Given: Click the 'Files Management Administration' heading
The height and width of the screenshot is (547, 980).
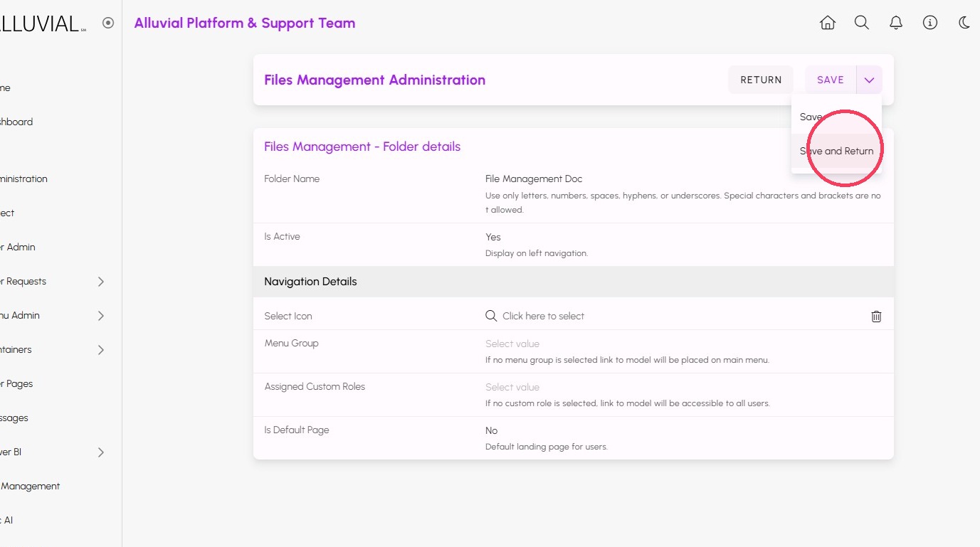Looking at the screenshot, I should pos(375,80).
